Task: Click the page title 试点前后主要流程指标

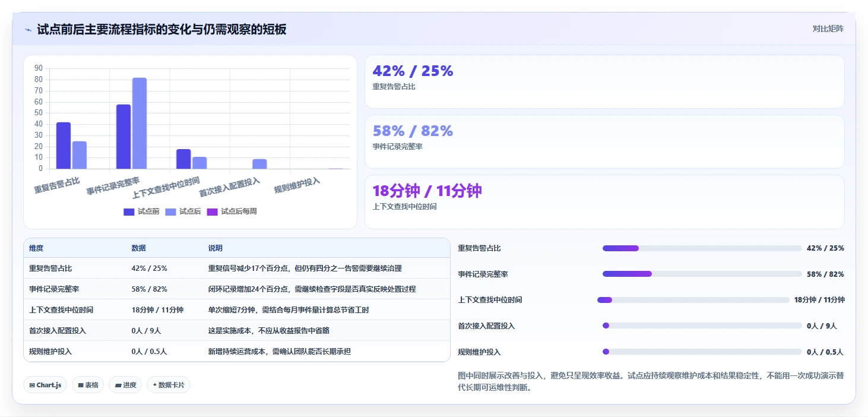Action: (x=161, y=29)
